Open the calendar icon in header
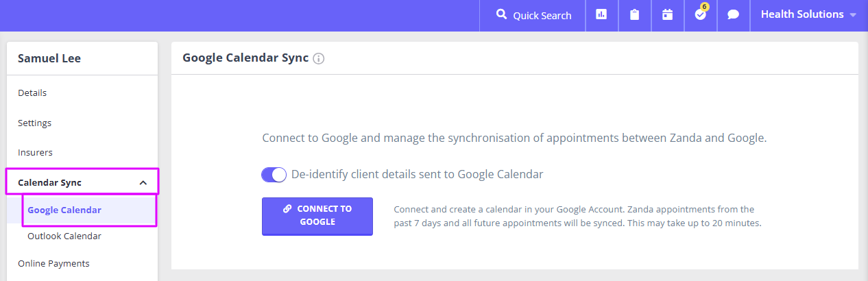868x281 pixels. pos(667,14)
